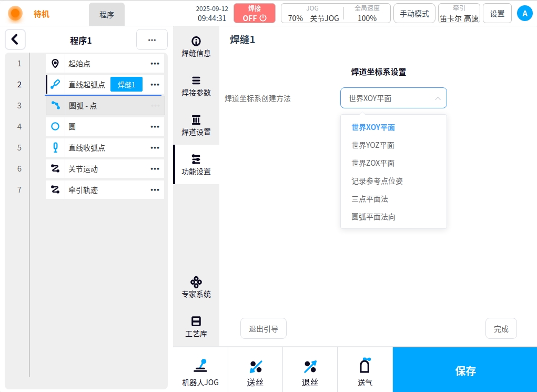
Task: Click the exit guide (退出引导) button
Action: coord(264,329)
